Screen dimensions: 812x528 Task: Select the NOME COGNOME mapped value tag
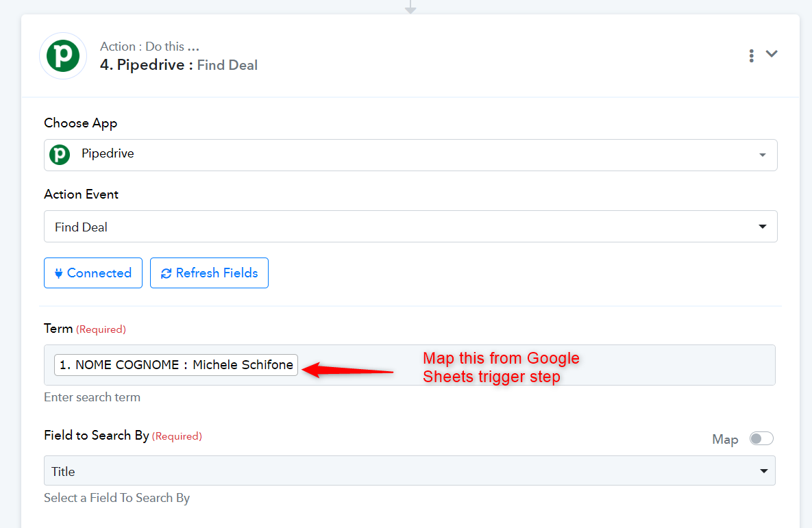[176, 365]
